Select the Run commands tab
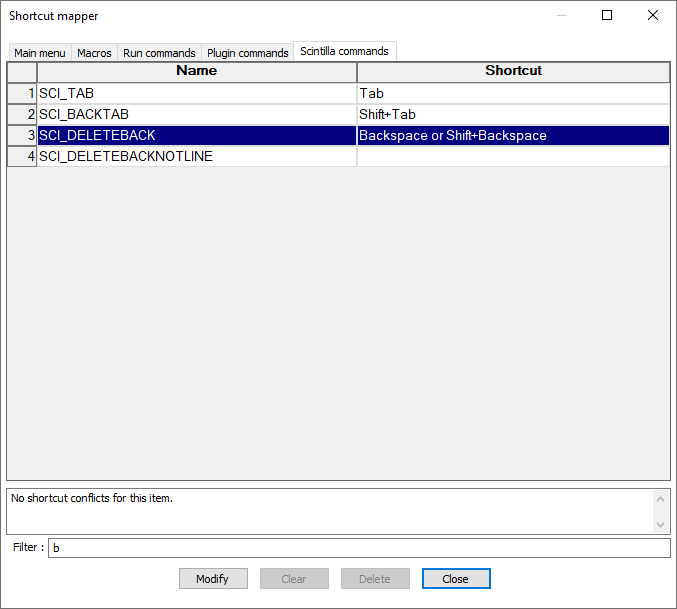Viewport: 677px width, 609px height. click(x=159, y=53)
